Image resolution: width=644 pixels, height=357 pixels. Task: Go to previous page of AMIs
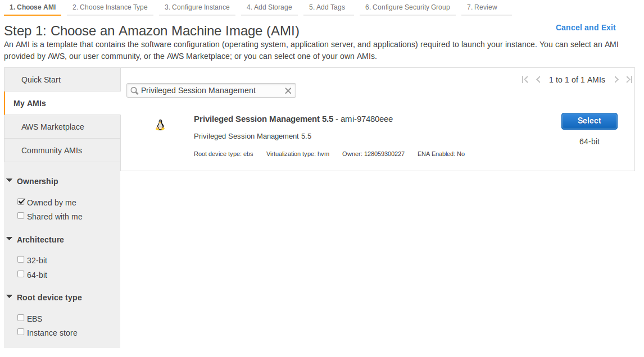pos(538,80)
